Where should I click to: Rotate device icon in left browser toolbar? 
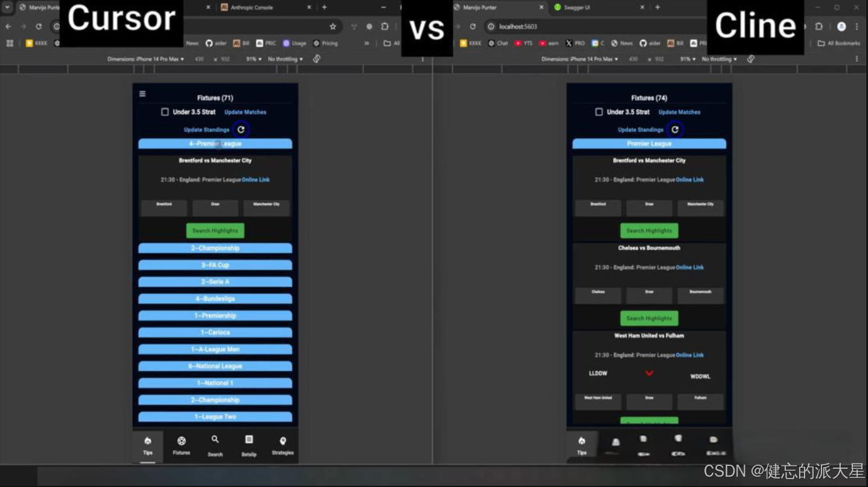(317, 59)
